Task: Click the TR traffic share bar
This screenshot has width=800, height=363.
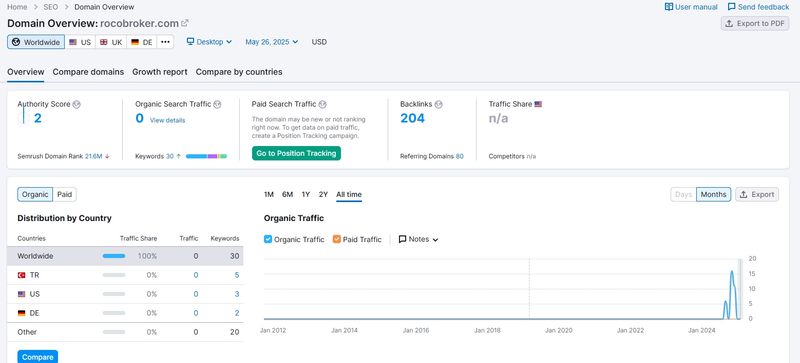Action: [x=114, y=275]
